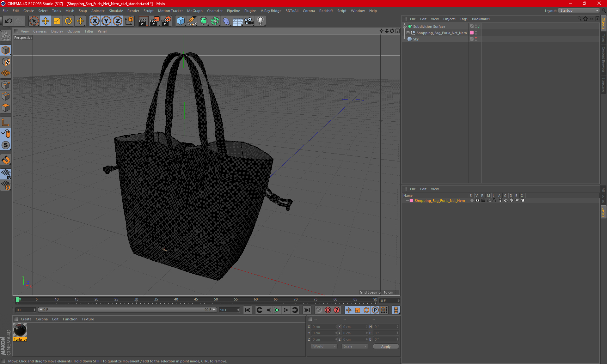Open the Simulate menu
This screenshot has height=364, width=607.
(116, 11)
